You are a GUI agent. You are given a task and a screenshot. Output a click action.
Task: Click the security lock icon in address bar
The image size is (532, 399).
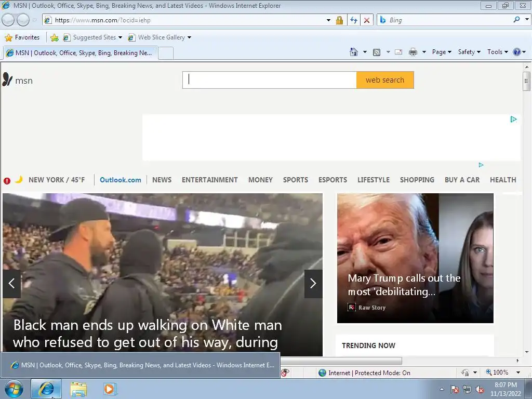click(339, 20)
